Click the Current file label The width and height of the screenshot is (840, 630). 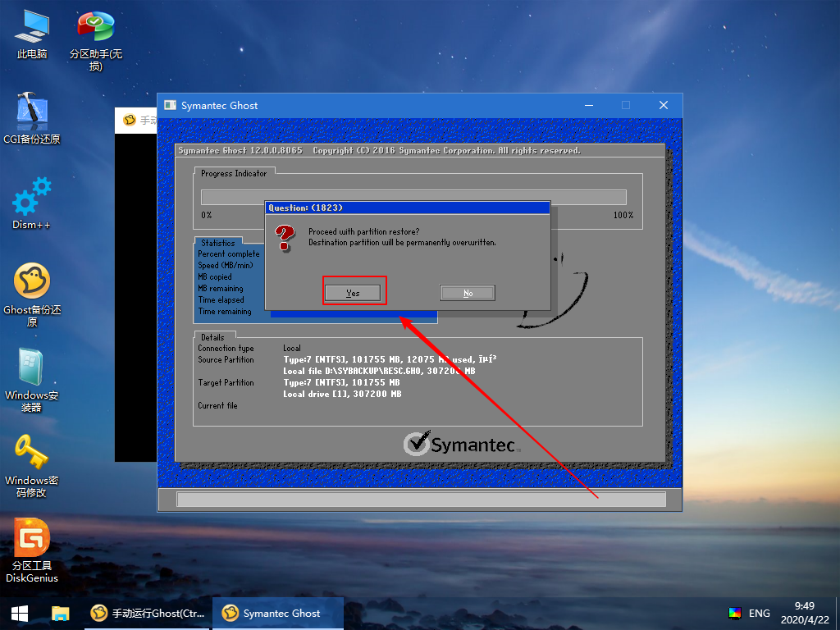coord(217,405)
